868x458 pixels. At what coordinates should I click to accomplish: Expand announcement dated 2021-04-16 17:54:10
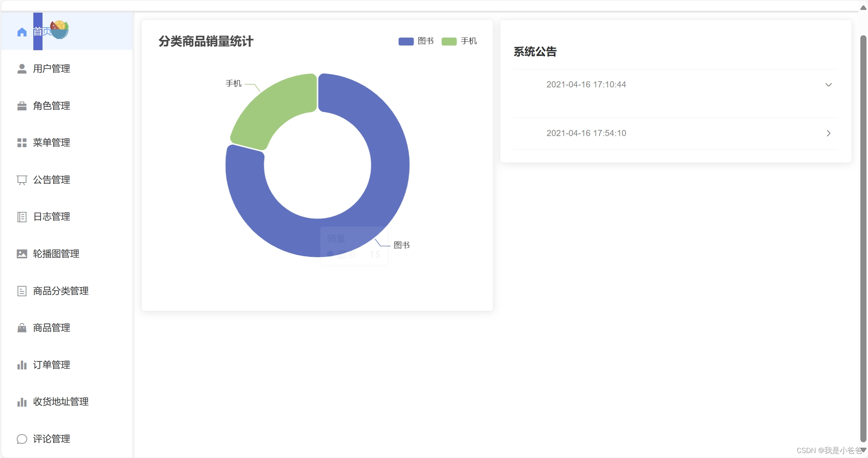coord(586,133)
